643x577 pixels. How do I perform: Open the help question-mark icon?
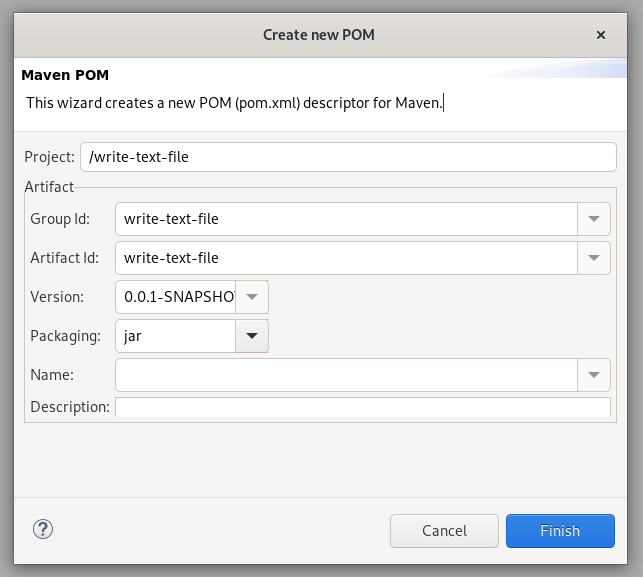pyautogui.click(x=43, y=529)
